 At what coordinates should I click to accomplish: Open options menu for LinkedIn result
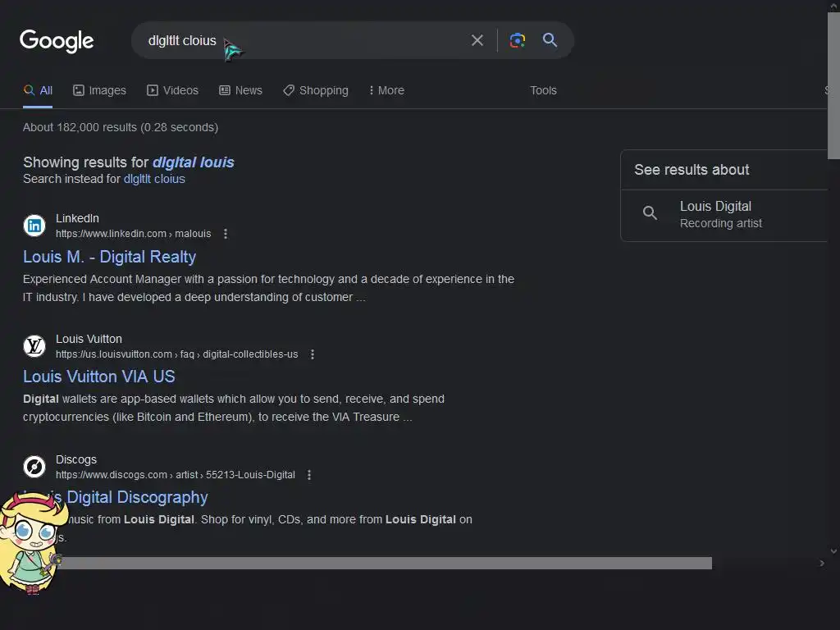point(226,234)
